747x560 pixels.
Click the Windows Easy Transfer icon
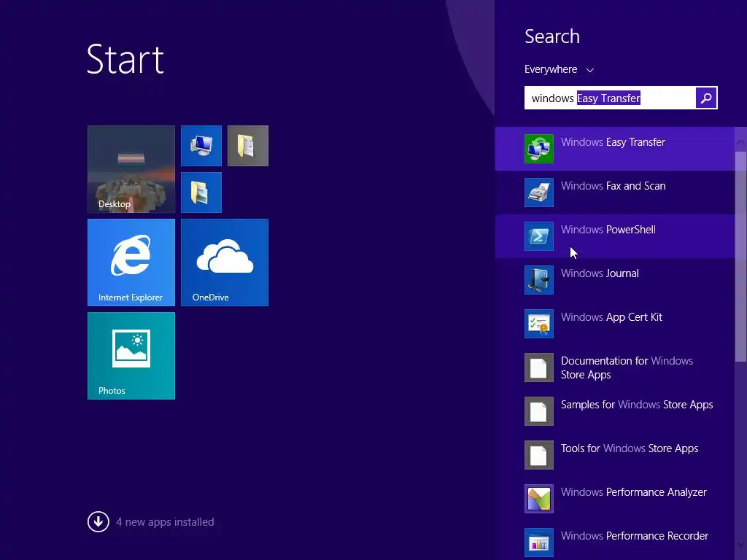539,149
